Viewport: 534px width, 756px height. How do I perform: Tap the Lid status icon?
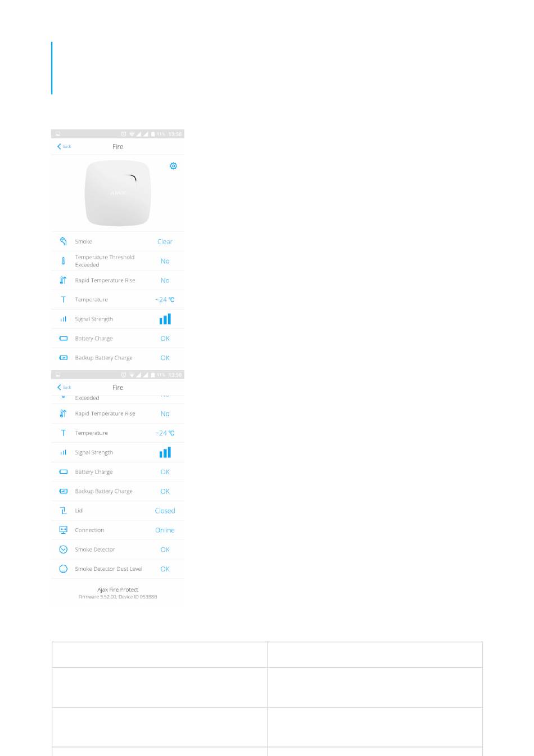click(63, 511)
